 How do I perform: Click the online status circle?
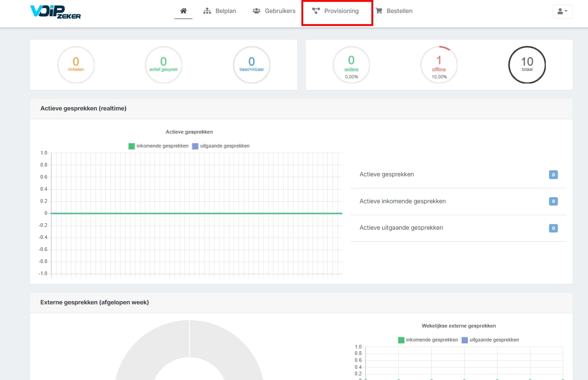coord(351,64)
